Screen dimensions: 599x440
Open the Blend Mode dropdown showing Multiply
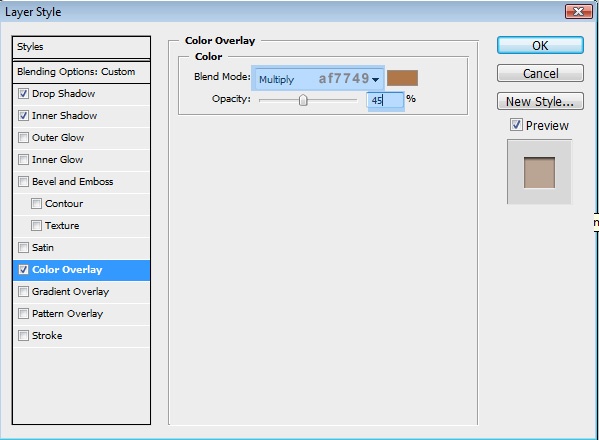[318, 79]
